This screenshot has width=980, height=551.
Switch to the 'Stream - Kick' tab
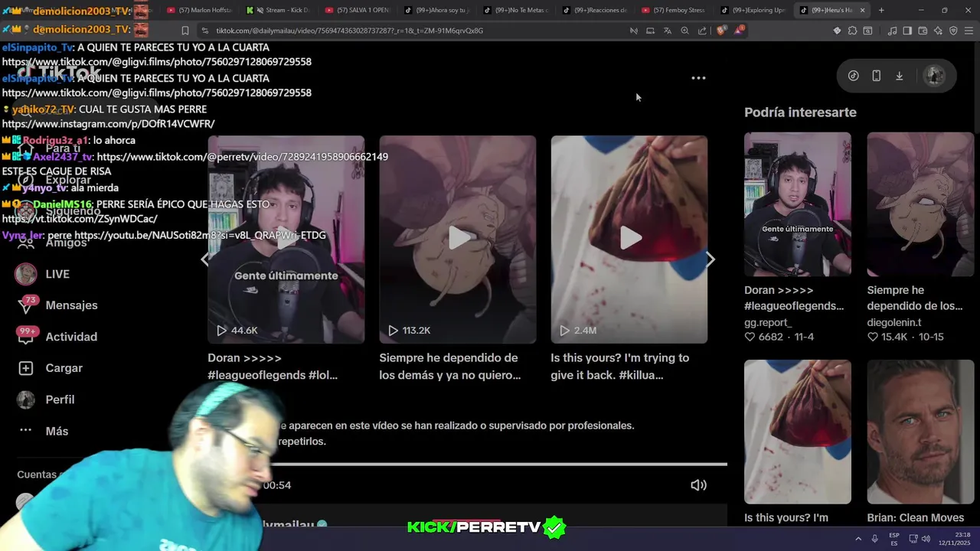(x=277, y=10)
